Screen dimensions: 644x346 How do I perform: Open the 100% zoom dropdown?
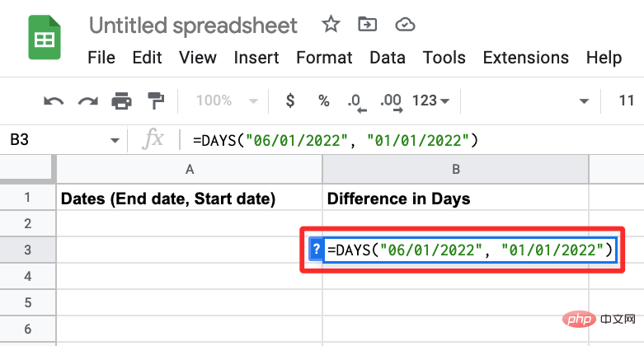[227, 101]
